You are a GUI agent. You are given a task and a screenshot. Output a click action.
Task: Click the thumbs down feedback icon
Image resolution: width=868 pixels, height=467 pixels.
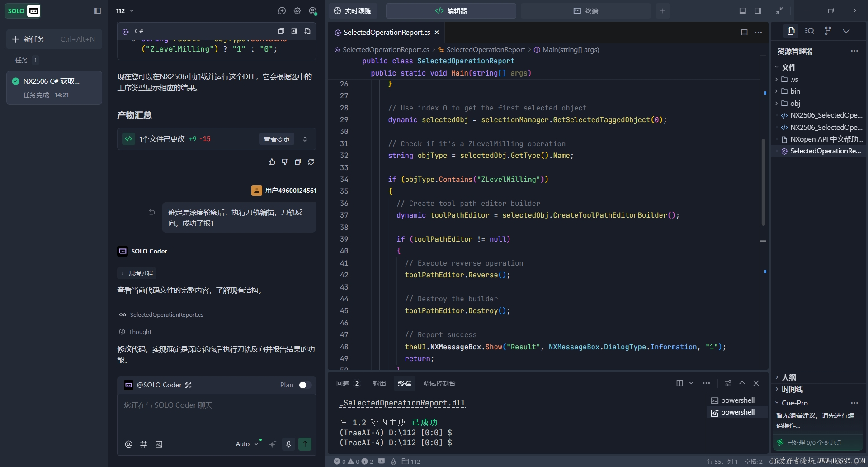click(285, 162)
